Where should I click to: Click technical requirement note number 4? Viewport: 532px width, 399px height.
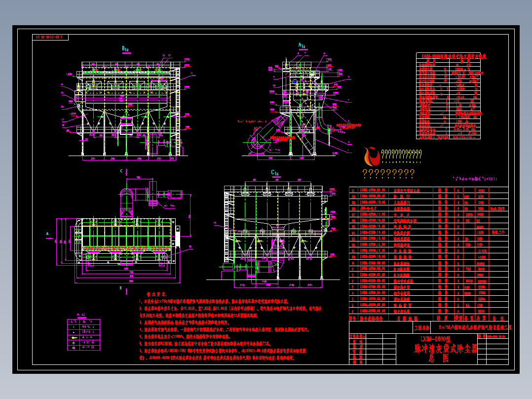tap(224, 329)
